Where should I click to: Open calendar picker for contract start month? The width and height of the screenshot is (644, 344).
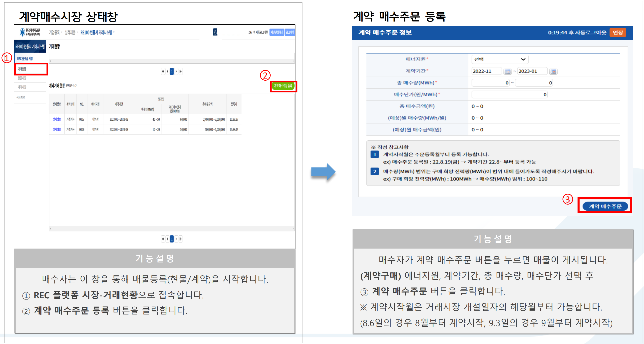[x=508, y=72]
